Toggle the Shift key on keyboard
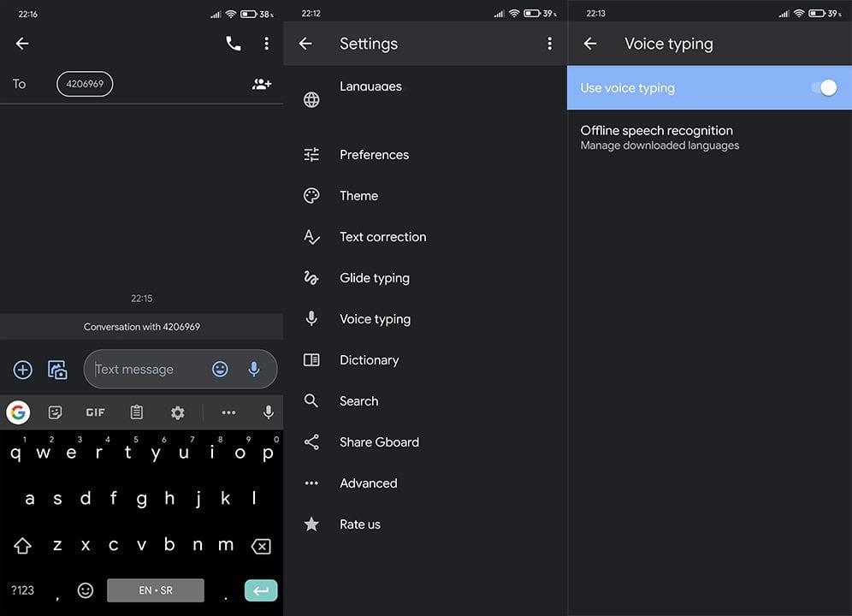This screenshot has width=852, height=616. [22, 545]
